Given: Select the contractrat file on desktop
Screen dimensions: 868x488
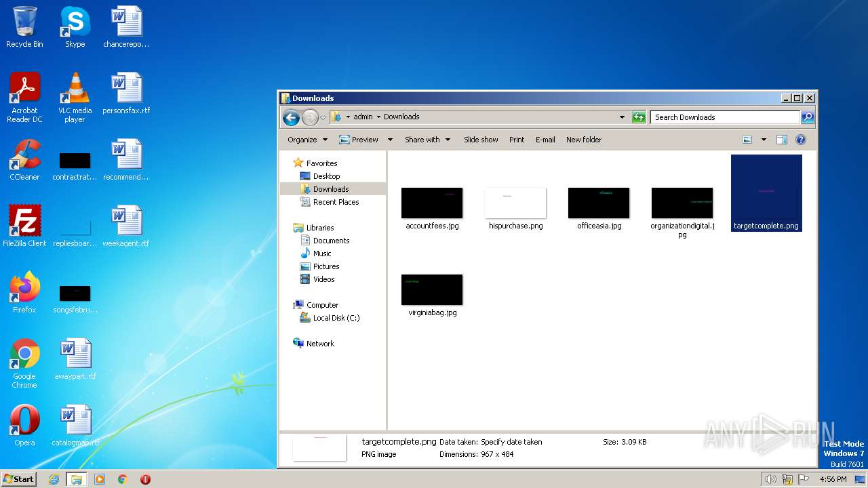Looking at the screenshot, I should [x=75, y=167].
